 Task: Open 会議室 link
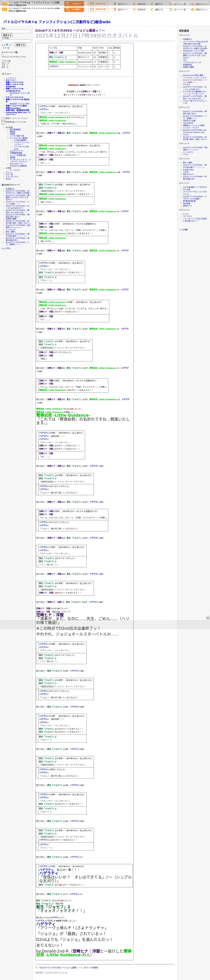click(13, 134)
